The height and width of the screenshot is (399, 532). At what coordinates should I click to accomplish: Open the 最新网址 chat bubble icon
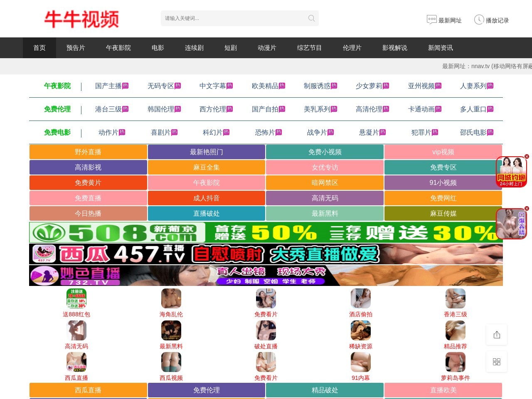click(x=431, y=20)
